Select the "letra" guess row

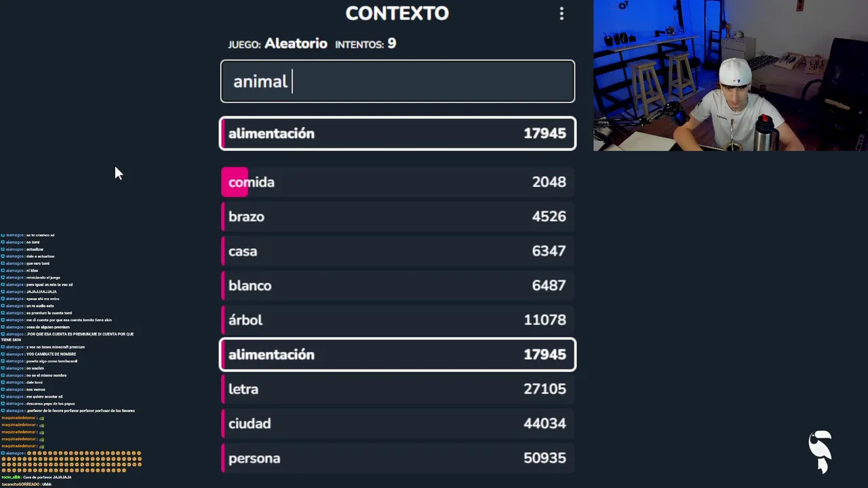[397, 389]
